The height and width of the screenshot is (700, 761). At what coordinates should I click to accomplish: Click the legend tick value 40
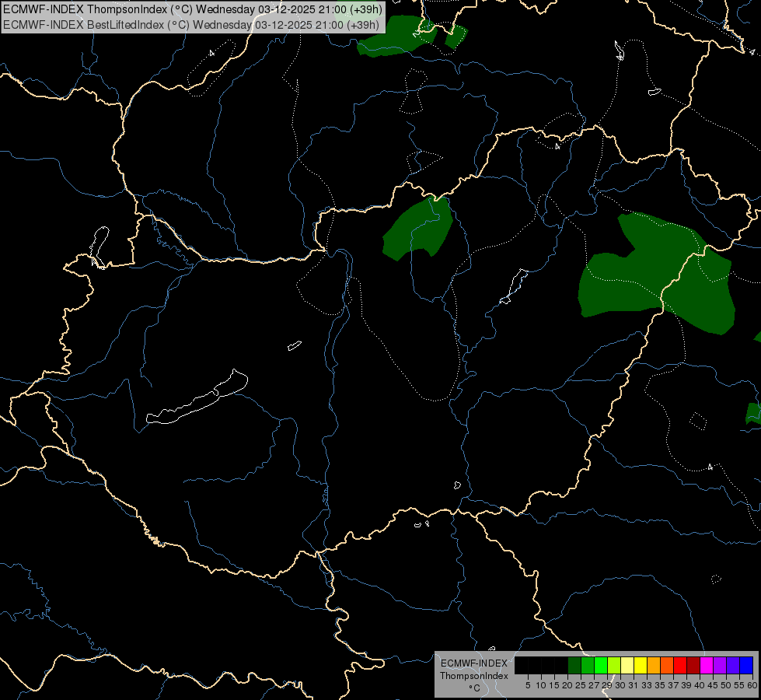700,685
